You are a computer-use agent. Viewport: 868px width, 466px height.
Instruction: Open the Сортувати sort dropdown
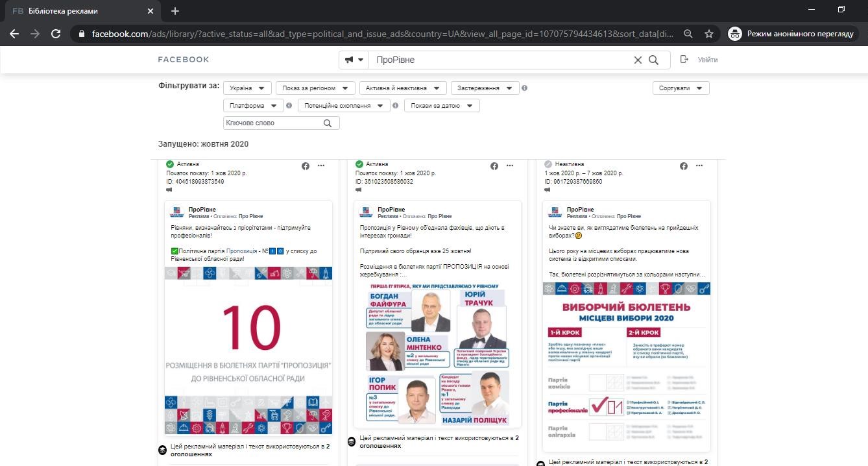pos(681,88)
